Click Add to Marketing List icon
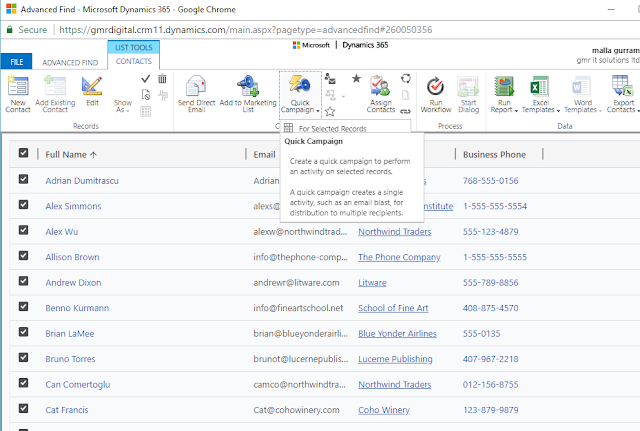This screenshot has height=431, width=640. (x=248, y=86)
